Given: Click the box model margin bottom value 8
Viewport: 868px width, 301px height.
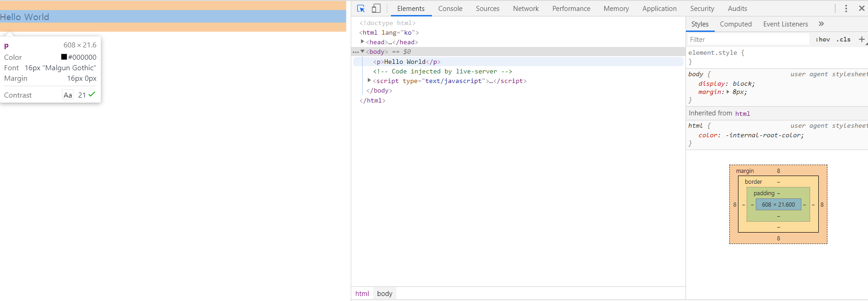Looking at the screenshot, I should point(779,238).
